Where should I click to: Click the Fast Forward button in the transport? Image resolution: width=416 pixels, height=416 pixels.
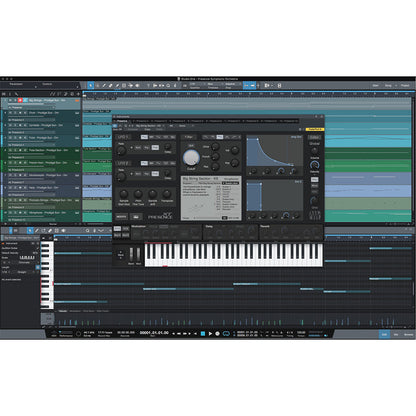tap(185, 333)
